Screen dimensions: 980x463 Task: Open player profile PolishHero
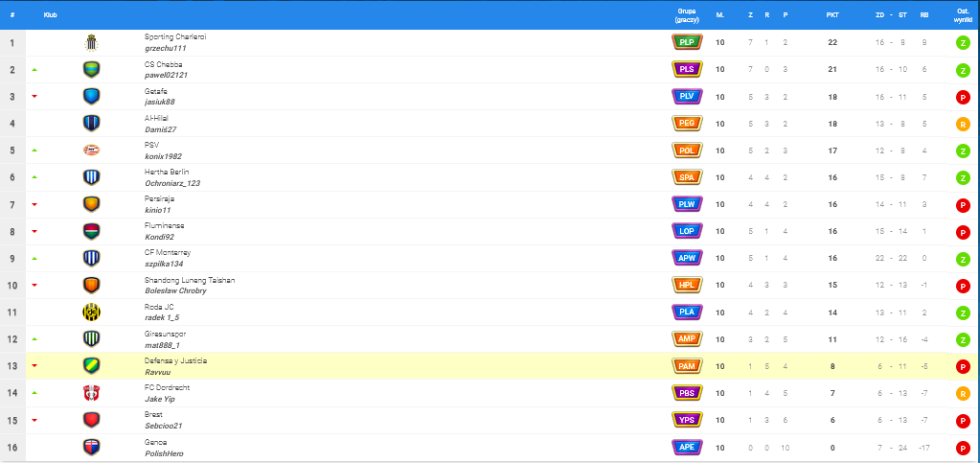tap(165, 451)
